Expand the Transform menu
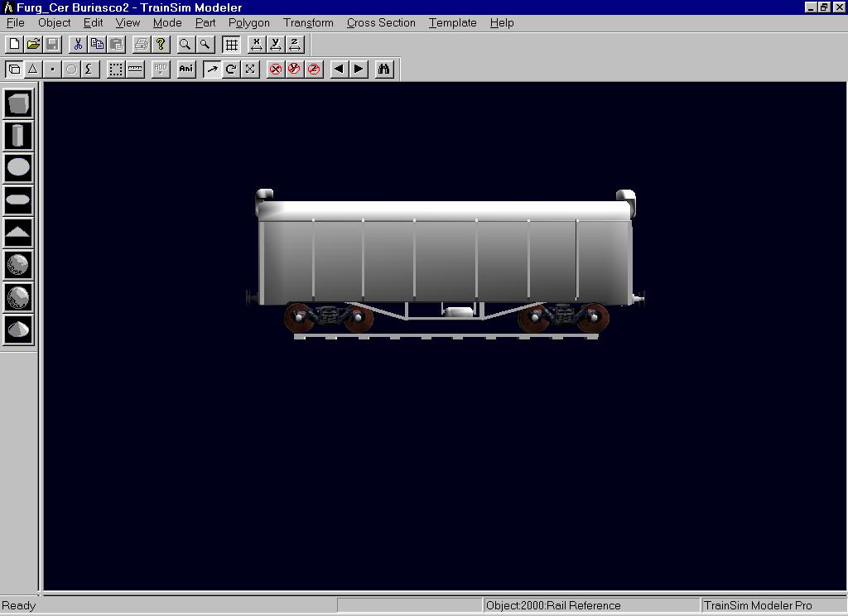 point(308,22)
